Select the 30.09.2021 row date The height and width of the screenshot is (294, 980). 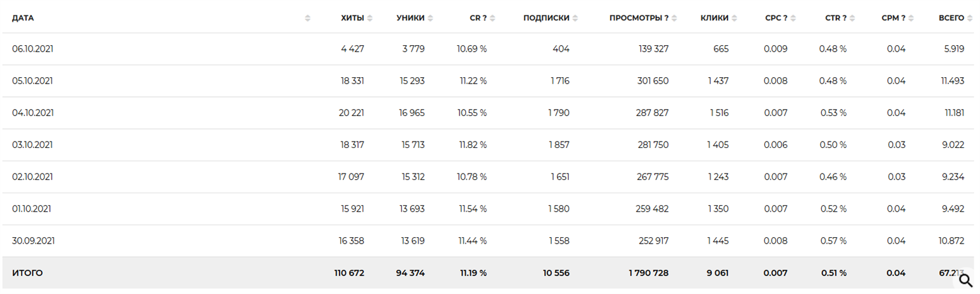tap(33, 241)
